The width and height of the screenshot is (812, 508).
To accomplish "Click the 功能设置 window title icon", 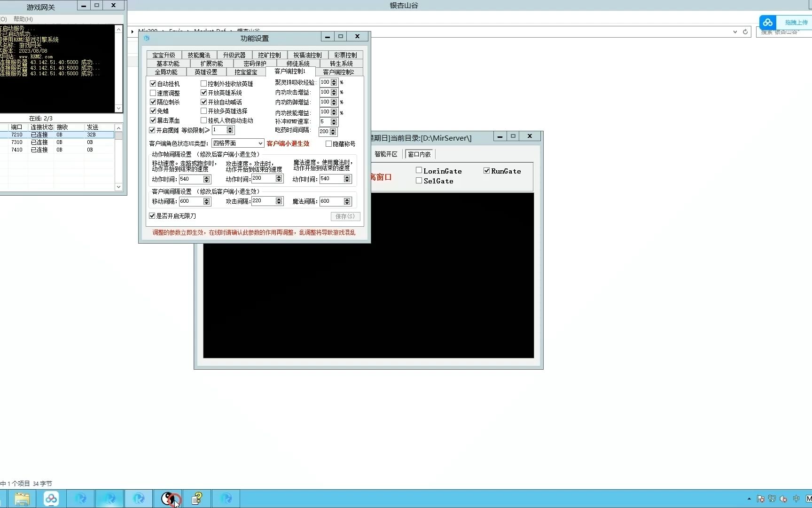I will click(147, 38).
